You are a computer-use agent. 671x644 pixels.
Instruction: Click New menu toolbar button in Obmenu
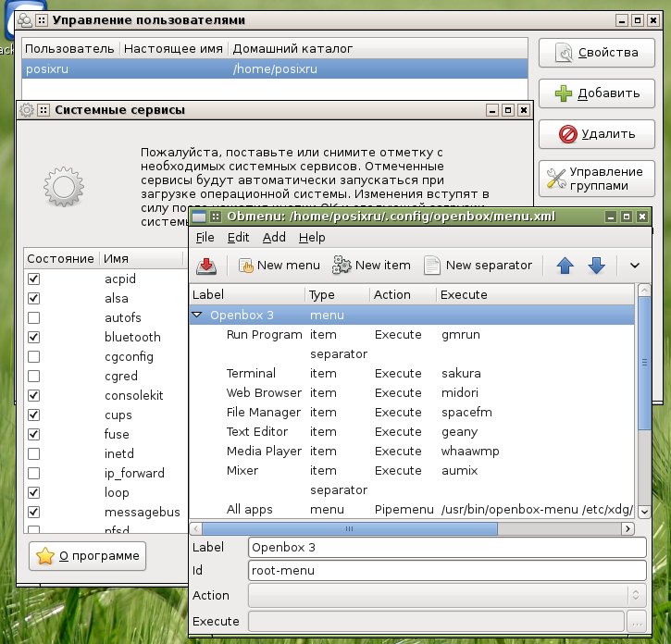point(279,266)
